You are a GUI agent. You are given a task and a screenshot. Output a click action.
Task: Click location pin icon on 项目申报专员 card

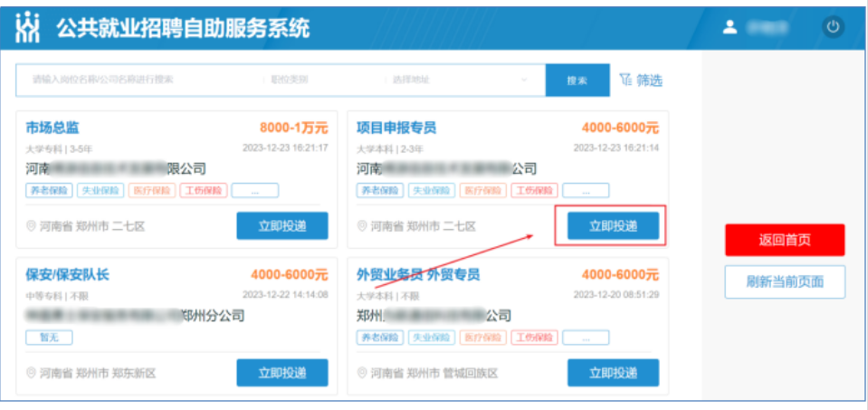coord(362,226)
